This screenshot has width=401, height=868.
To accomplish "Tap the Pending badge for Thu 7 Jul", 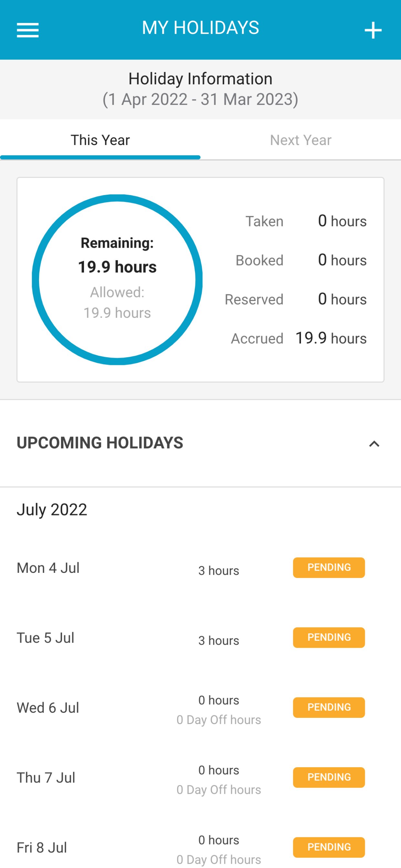I will 329,777.
